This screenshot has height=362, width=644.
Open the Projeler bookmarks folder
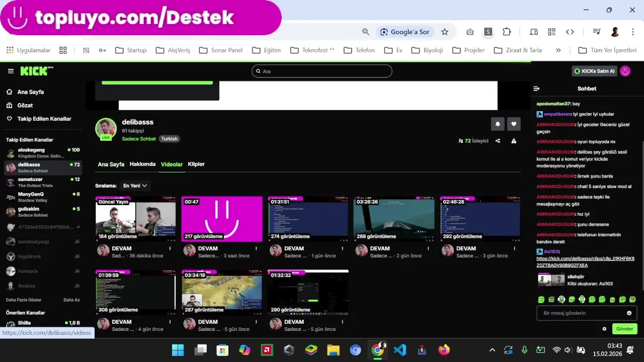pyautogui.click(x=468, y=50)
